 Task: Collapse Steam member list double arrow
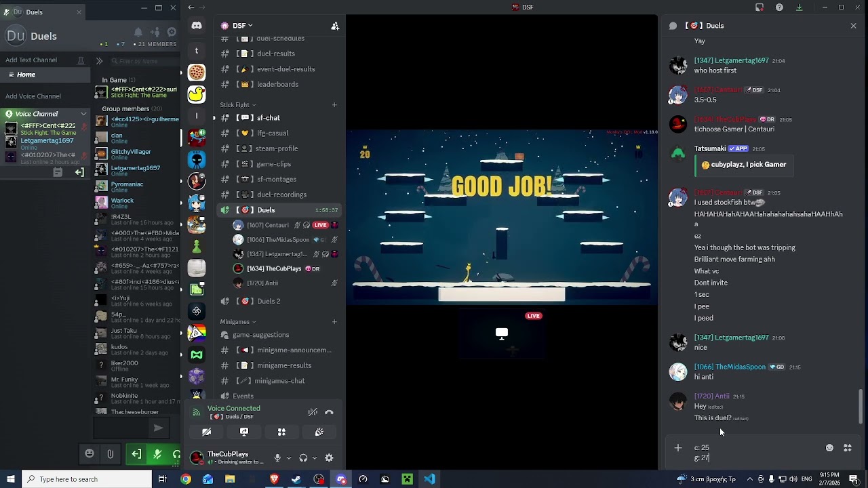pos(99,61)
